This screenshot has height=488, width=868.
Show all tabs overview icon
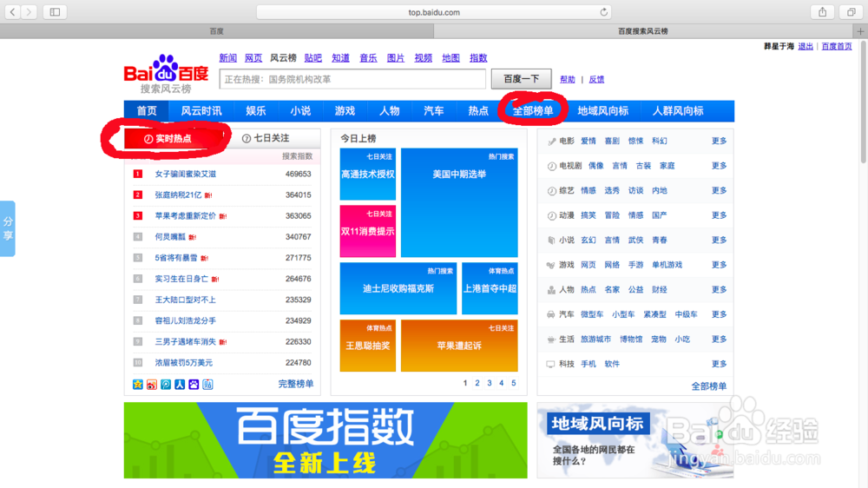coord(852,11)
